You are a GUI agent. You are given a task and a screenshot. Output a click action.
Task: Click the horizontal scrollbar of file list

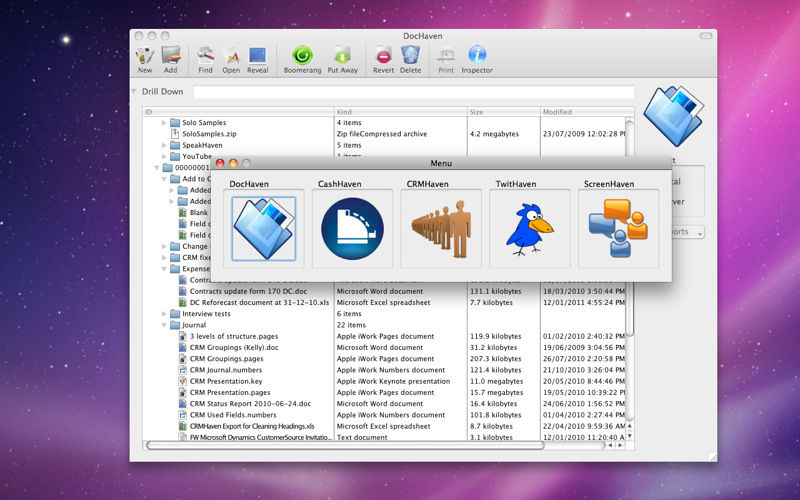pyautogui.click(x=345, y=445)
